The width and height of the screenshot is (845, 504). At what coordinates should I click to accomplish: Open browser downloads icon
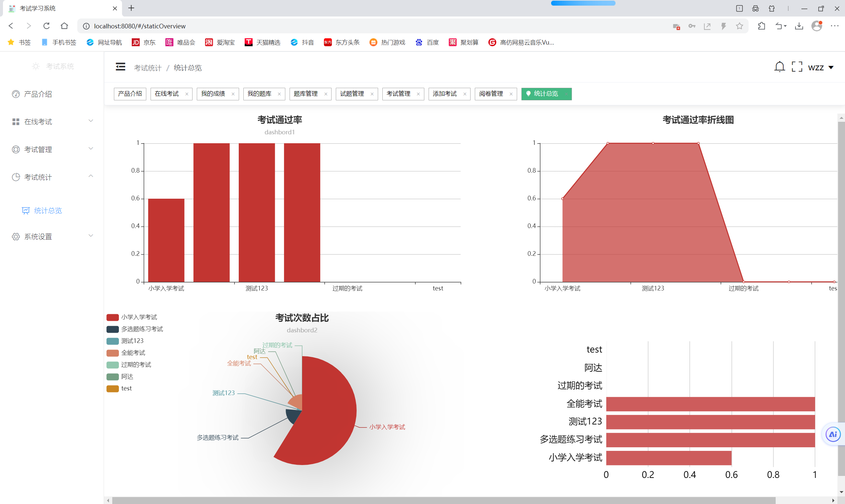(x=799, y=26)
